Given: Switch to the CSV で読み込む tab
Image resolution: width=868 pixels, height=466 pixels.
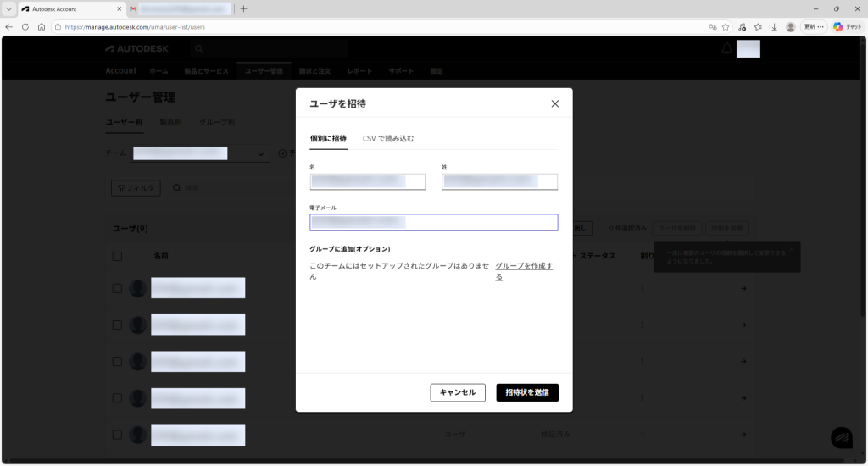Looking at the screenshot, I should point(388,138).
